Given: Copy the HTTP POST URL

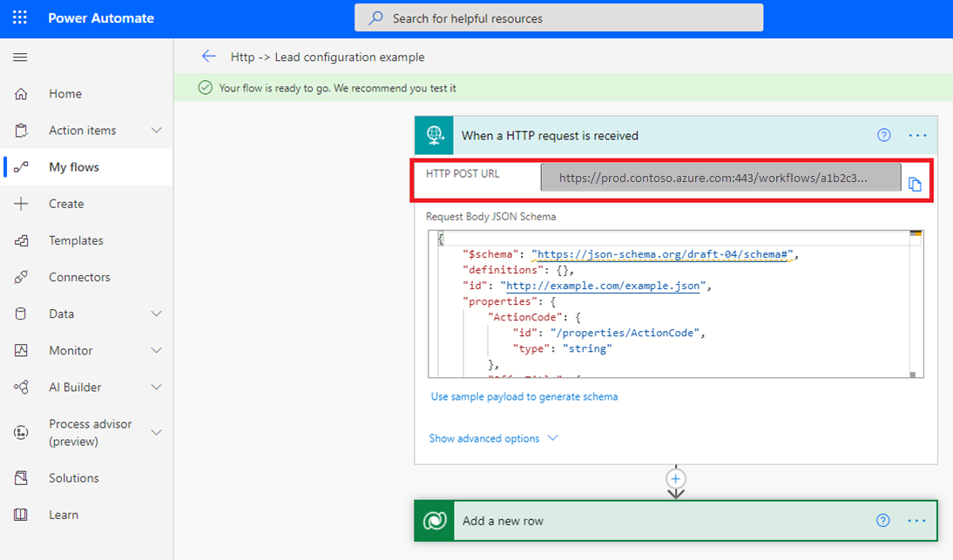Looking at the screenshot, I should point(915,184).
